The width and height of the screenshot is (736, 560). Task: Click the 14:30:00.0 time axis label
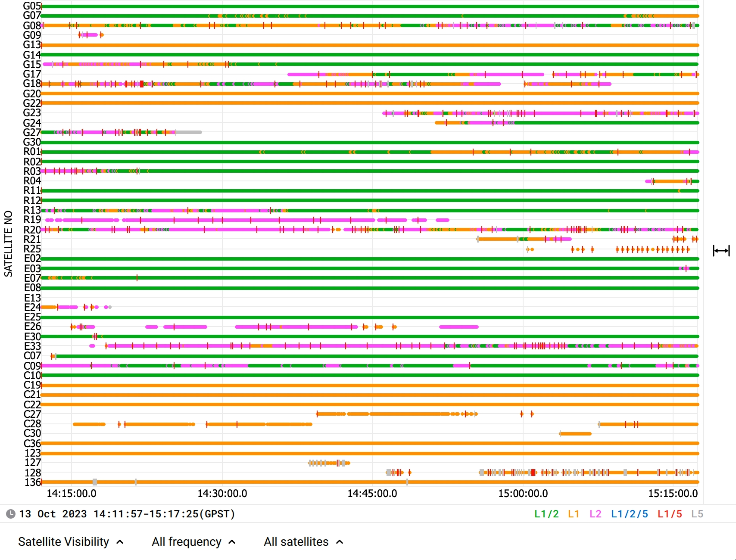[x=222, y=494]
